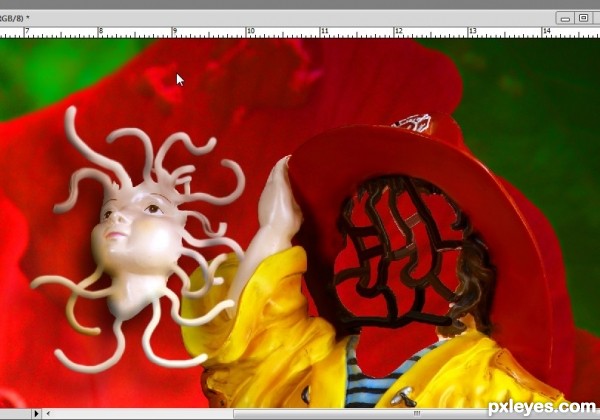The width and height of the screenshot is (600, 420).
Task: Click the ruler mark labeled 12
Action: tap(399, 31)
